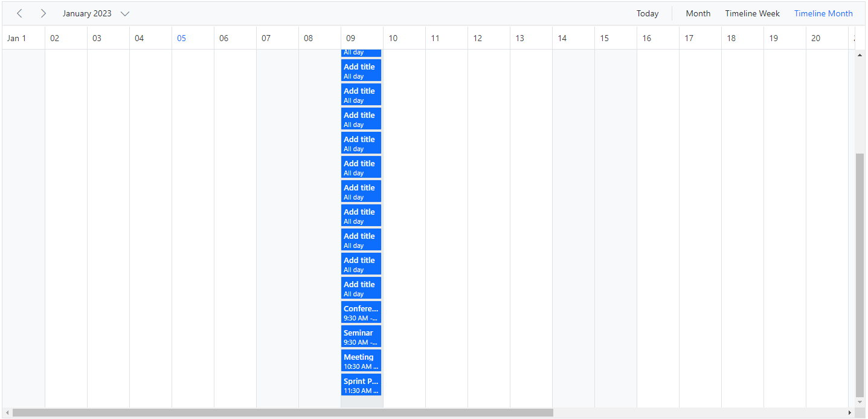Open the Seminar event
Viewport: 868px width, 419px height.
361,336
